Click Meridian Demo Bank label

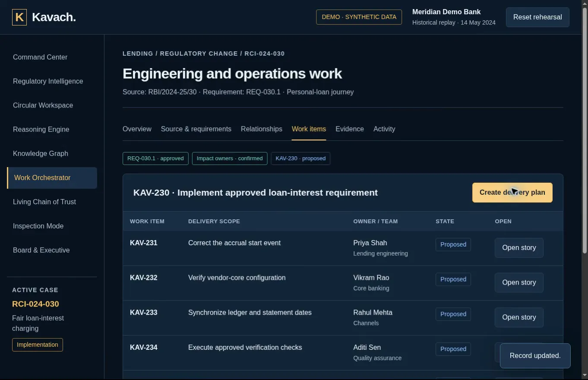[446, 12]
